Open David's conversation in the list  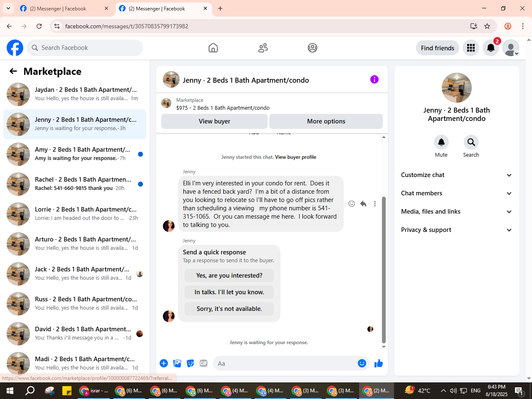click(75, 334)
